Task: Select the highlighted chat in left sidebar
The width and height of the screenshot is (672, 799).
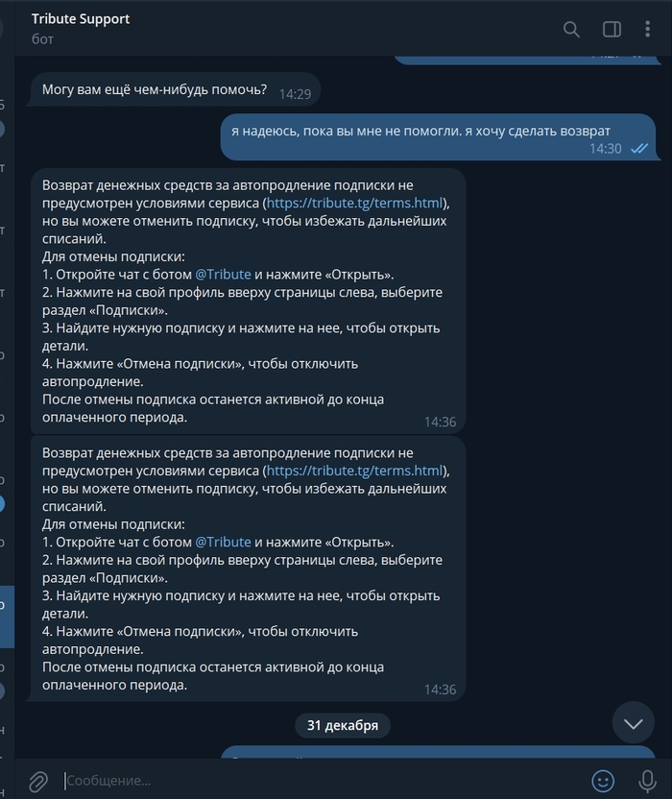Action: (x=7, y=617)
